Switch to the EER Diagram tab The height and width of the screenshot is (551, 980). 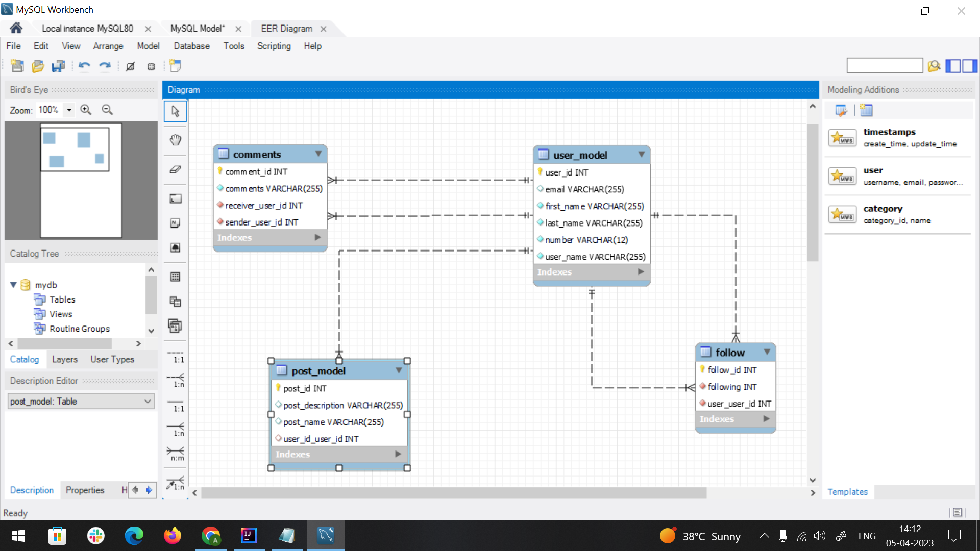click(x=286, y=29)
